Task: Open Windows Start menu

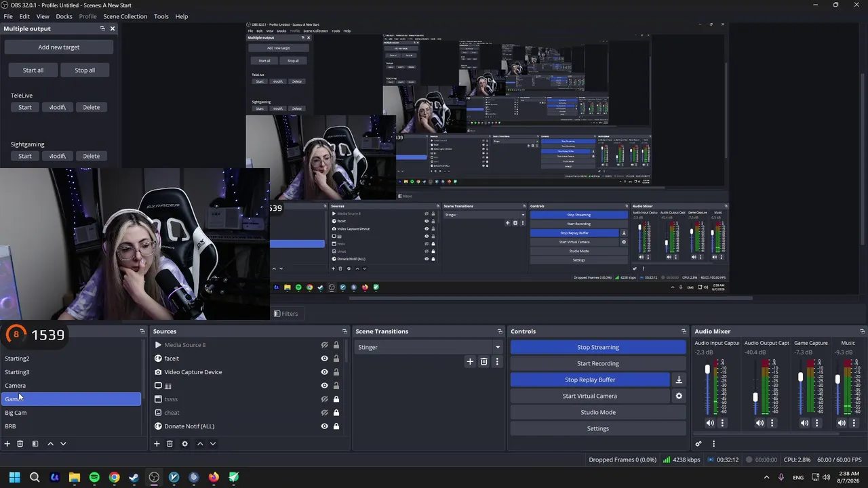Action: (15, 477)
